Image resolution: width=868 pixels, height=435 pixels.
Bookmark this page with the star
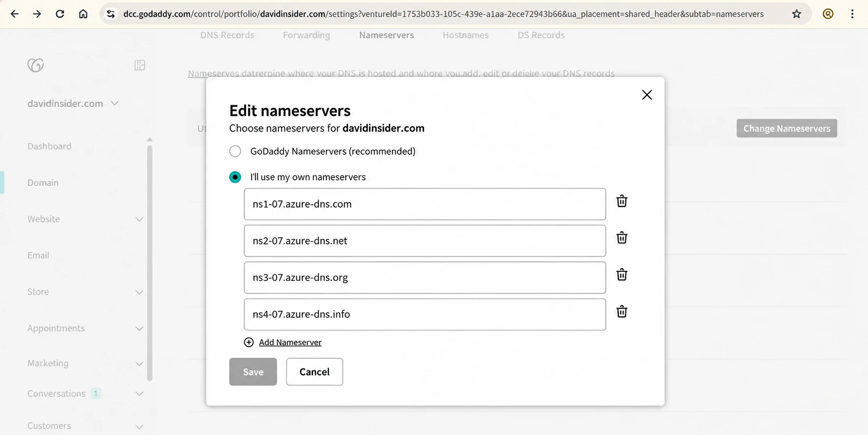coord(796,14)
